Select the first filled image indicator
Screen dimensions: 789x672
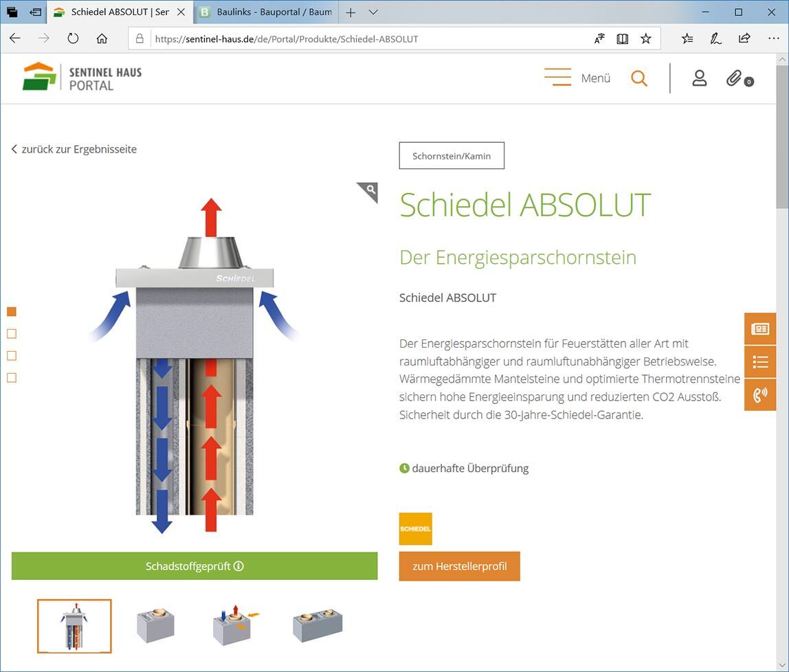(12, 312)
